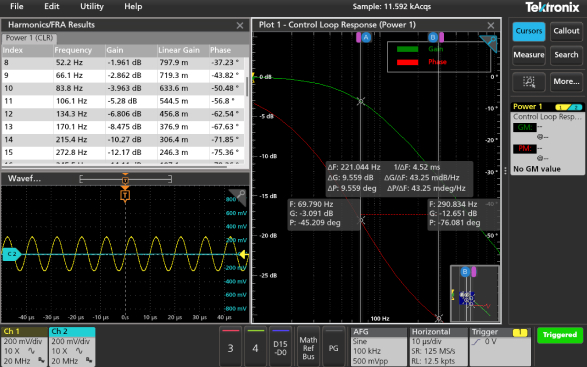
Task: Click the PM label in Power 1 badge
Action: point(524,149)
